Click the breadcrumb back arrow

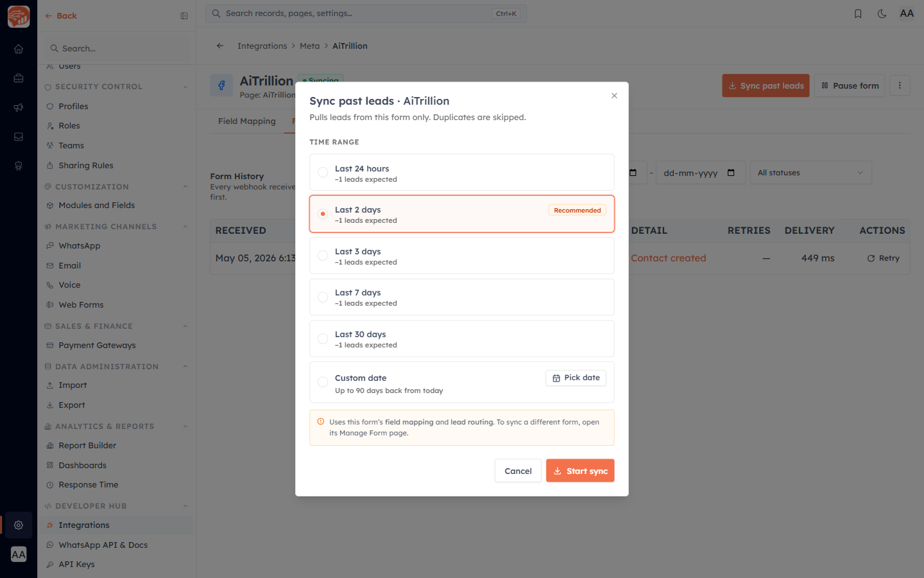tap(220, 46)
